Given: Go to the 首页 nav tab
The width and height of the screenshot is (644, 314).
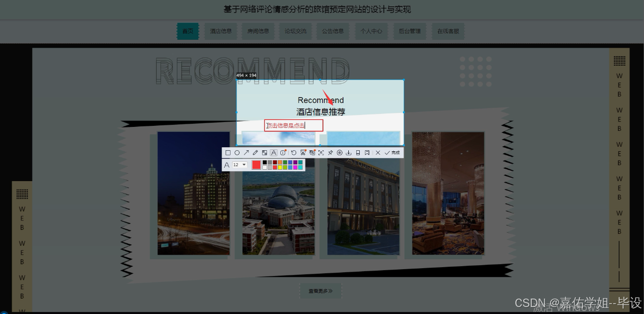Looking at the screenshot, I should (188, 31).
